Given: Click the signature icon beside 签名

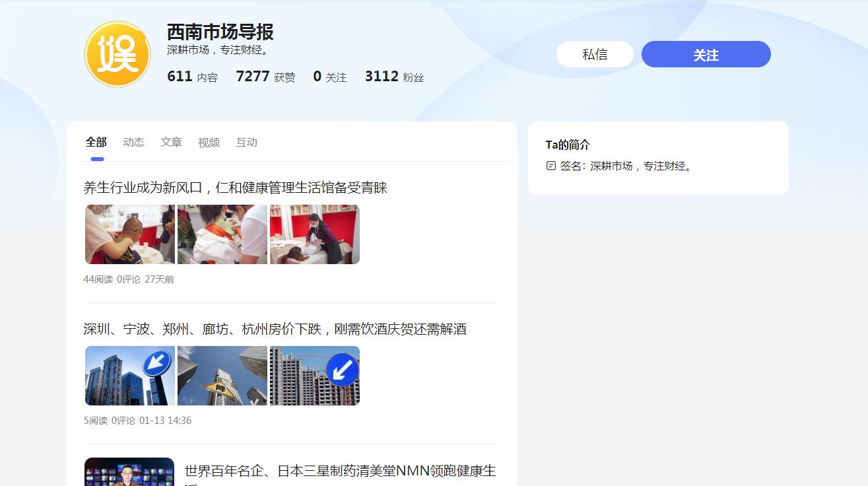Looking at the screenshot, I should click(x=551, y=166).
